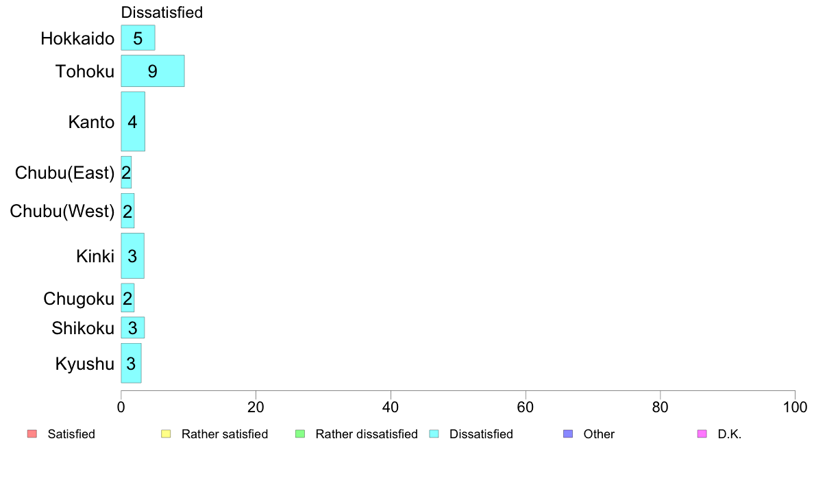The height and width of the screenshot is (504, 814).
Task: Click the D.K. magenta legend swatch
Action: pos(702,434)
